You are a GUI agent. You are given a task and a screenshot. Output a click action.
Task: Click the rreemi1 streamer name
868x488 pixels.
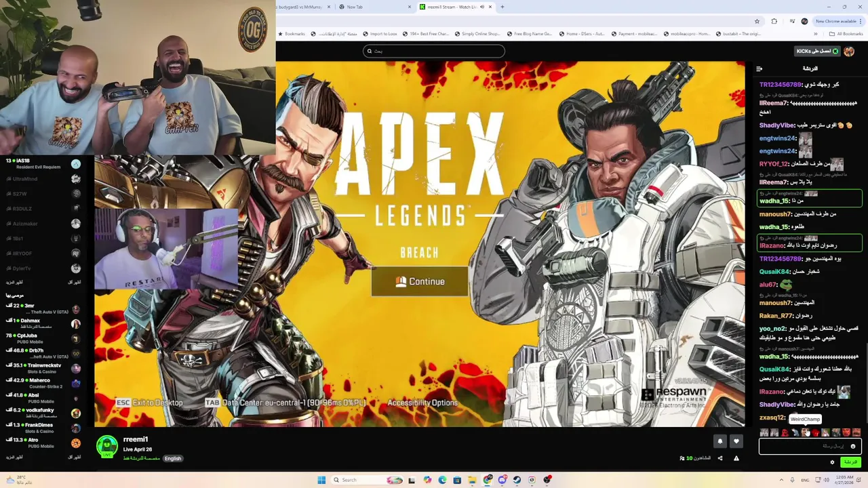coord(136,440)
